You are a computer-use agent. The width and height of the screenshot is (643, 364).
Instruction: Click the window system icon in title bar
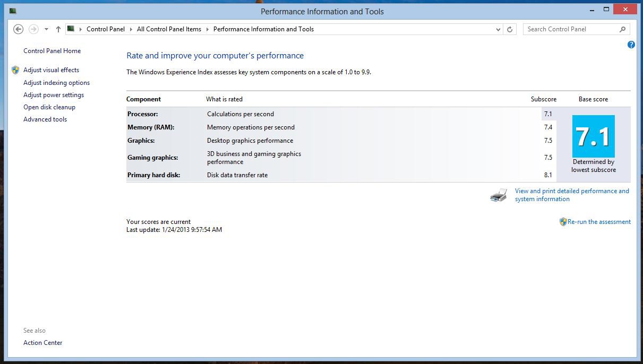pos(13,11)
